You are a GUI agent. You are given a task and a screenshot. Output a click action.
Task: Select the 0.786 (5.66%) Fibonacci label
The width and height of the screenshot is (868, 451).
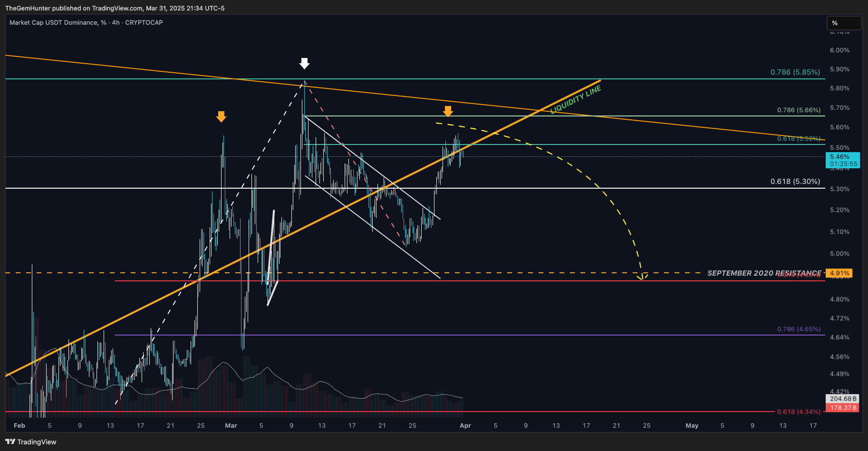pyautogui.click(x=799, y=110)
